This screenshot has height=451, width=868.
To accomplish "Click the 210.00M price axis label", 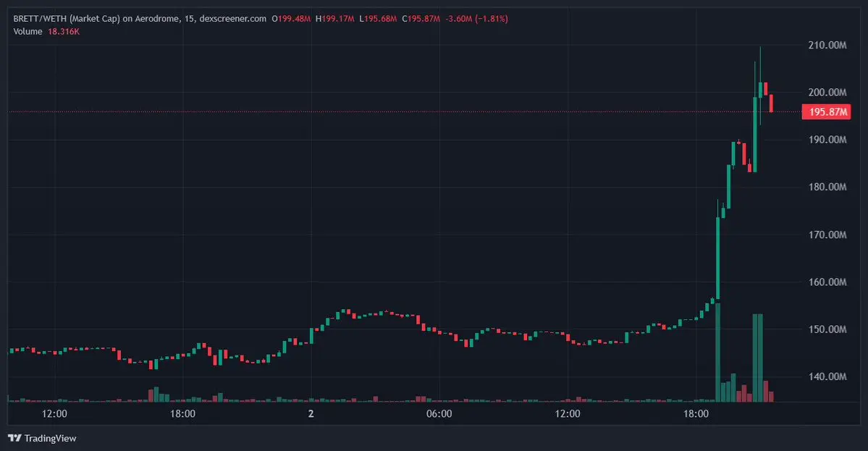I will point(827,46).
